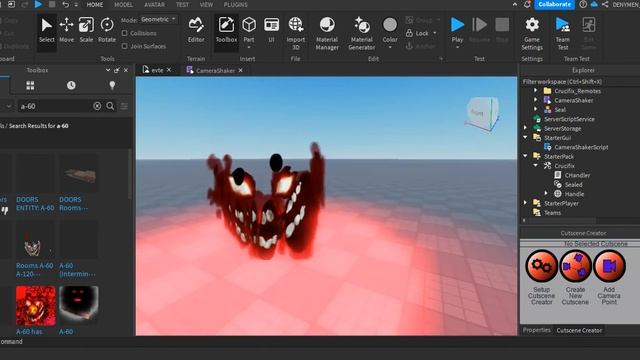Open the Lock dropdown arrow
The width and height of the screenshot is (640, 360).
point(435,33)
